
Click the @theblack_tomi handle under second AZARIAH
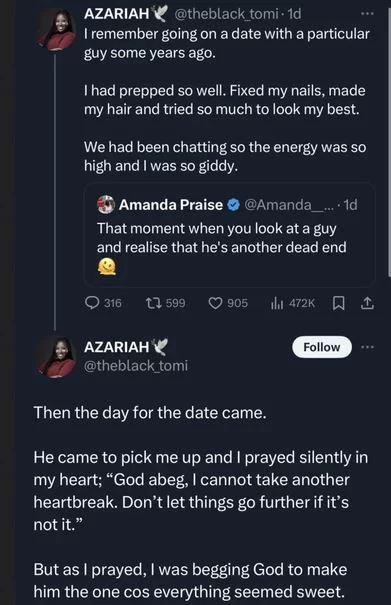136,365
